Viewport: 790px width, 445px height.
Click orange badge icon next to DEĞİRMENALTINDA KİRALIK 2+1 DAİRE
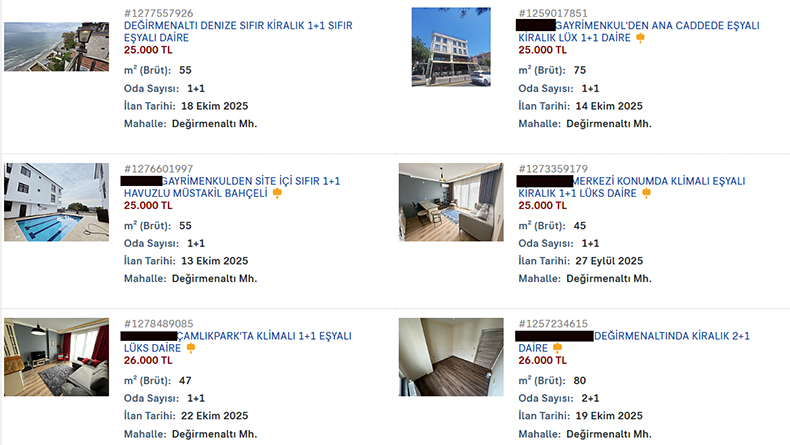[x=557, y=348]
